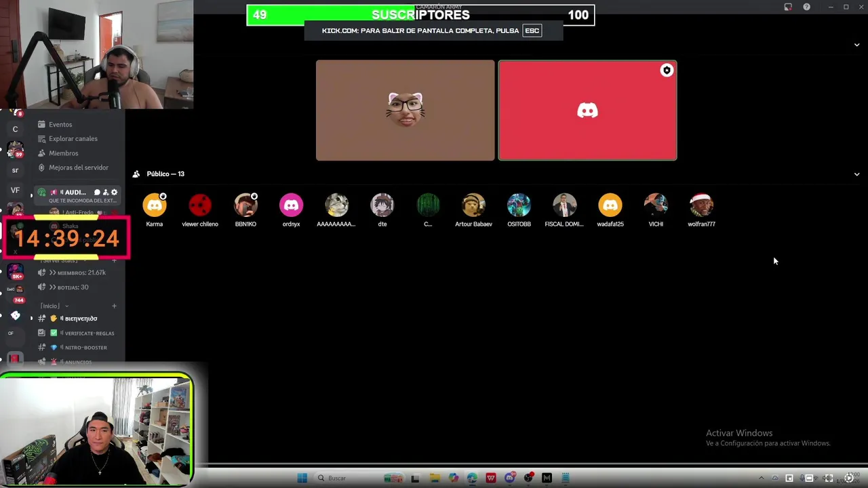Open Microsoft Edge from the taskbar
Viewport: 868px width, 488px height.
472,478
